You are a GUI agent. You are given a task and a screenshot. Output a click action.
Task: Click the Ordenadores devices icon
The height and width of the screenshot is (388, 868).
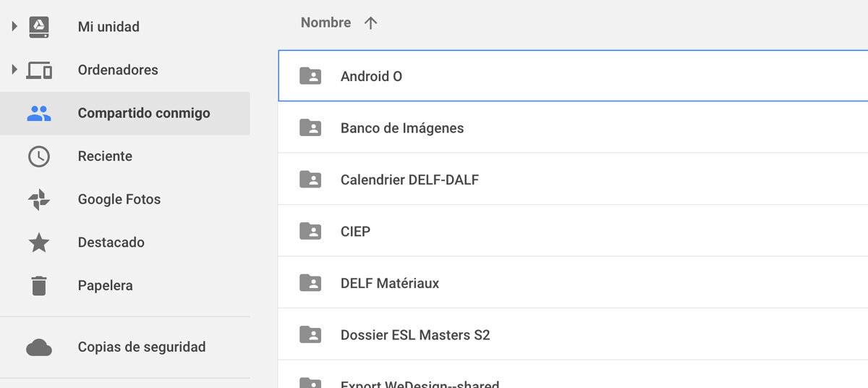(39, 70)
